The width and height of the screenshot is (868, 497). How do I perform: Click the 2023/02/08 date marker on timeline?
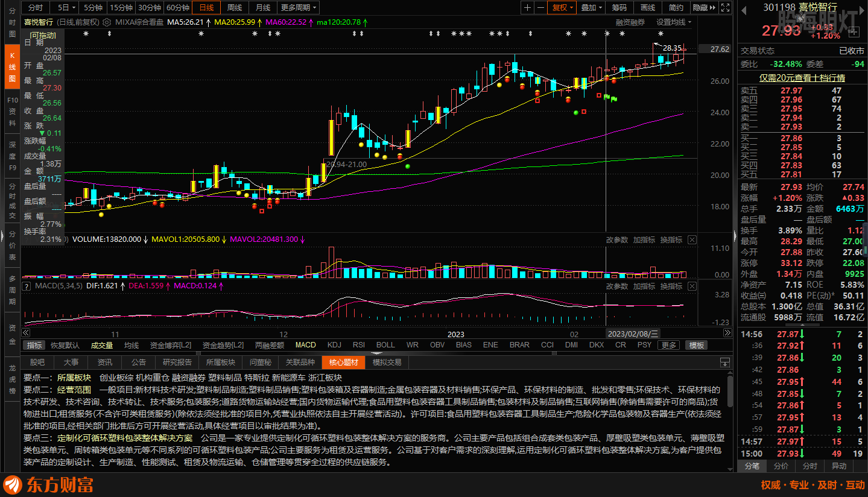click(633, 333)
